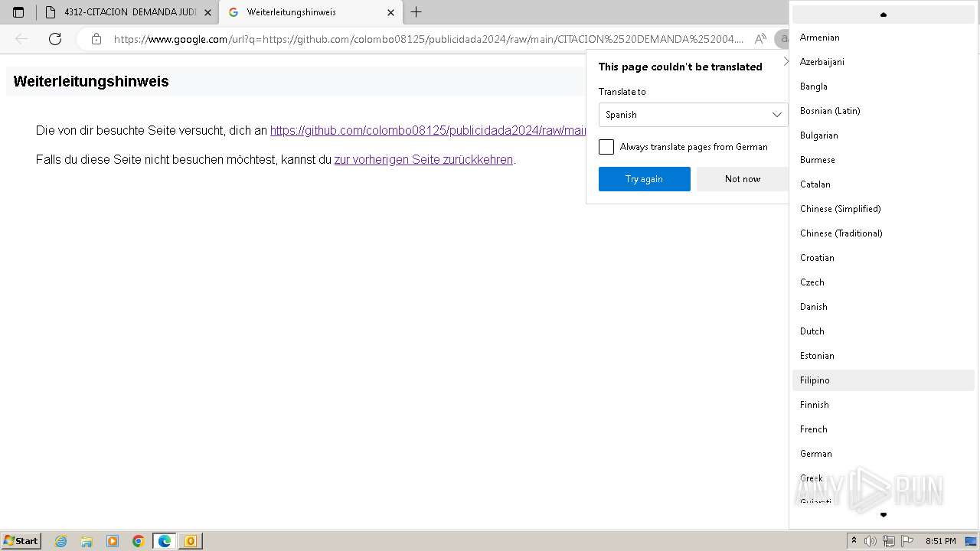Select Finnish from the list

pyautogui.click(x=884, y=405)
